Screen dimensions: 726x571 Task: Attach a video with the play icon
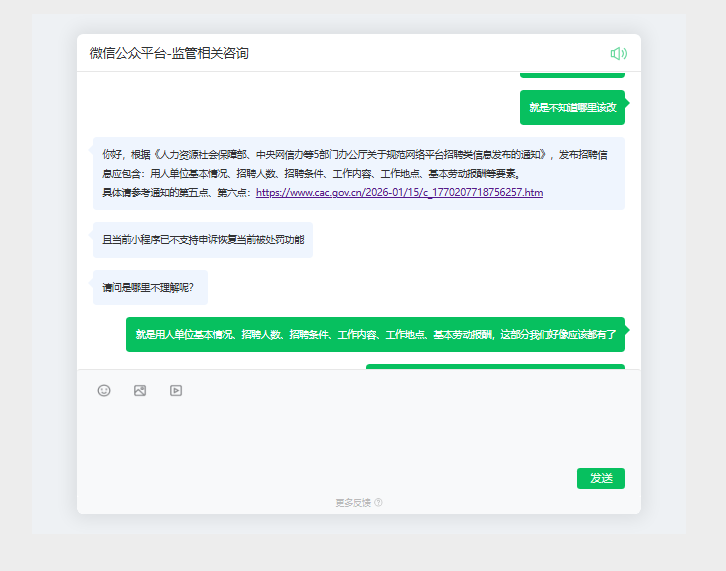[x=176, y=390]
